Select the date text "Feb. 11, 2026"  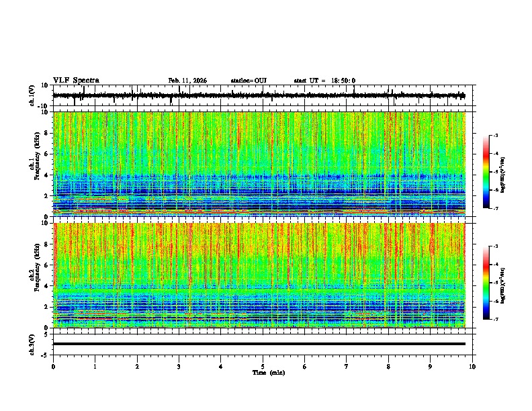(187, 81)
